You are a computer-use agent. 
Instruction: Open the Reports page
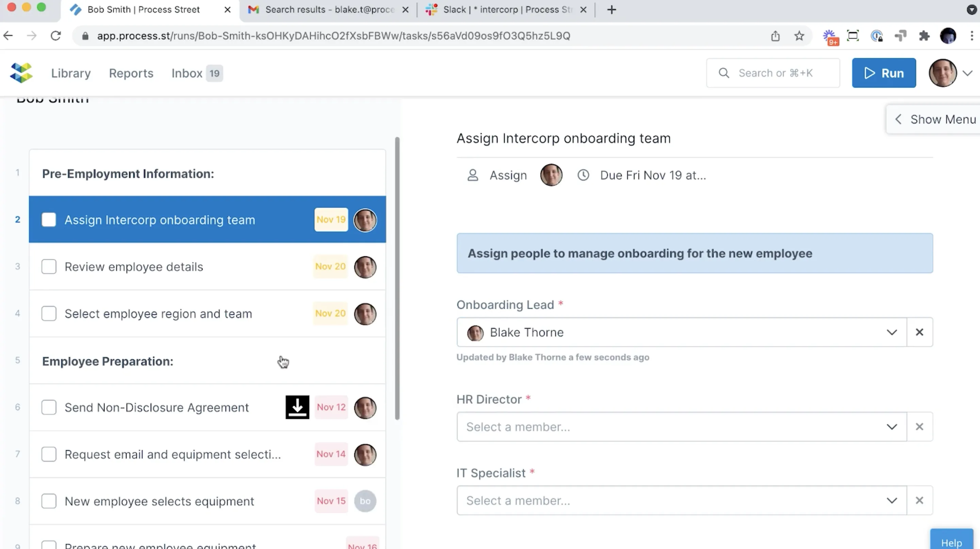tap(131, 73)
